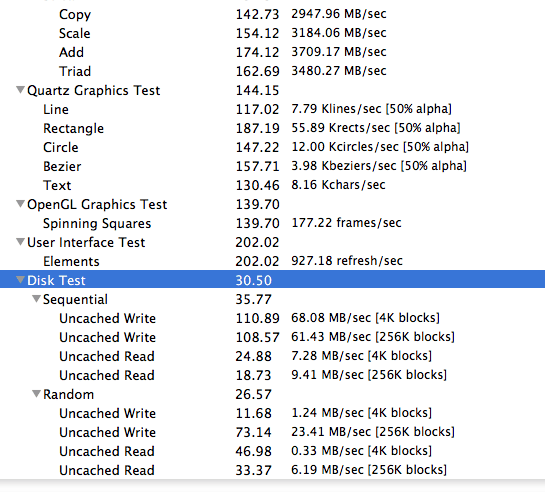Select Sequential Uncached Write 4K blocks row
The image size is (545, 492).
click(272, 318)
